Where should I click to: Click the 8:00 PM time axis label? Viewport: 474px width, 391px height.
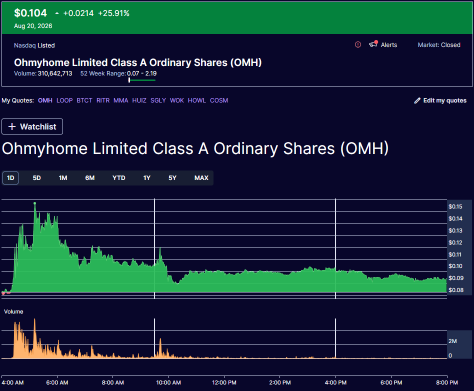click(x=447, y=383)
